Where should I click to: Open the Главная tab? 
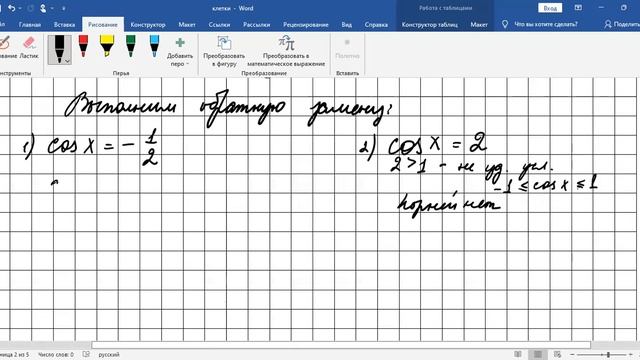point(30,24)
